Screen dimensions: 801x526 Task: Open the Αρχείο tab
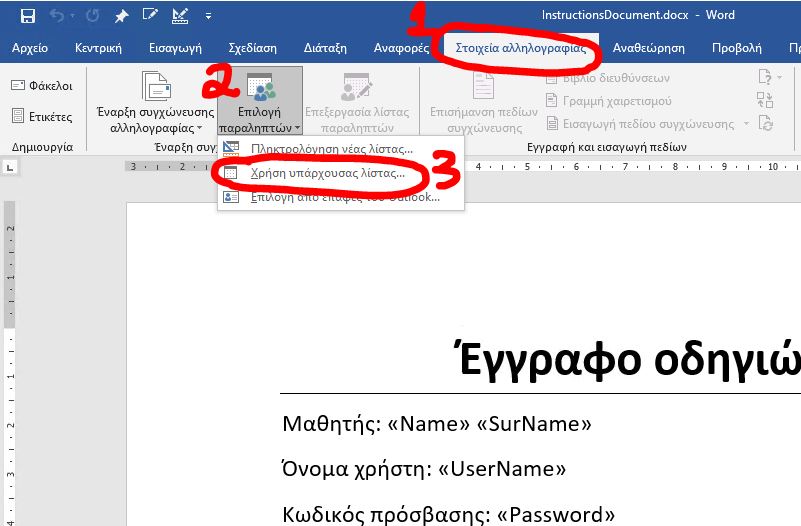tap(30, 48)
